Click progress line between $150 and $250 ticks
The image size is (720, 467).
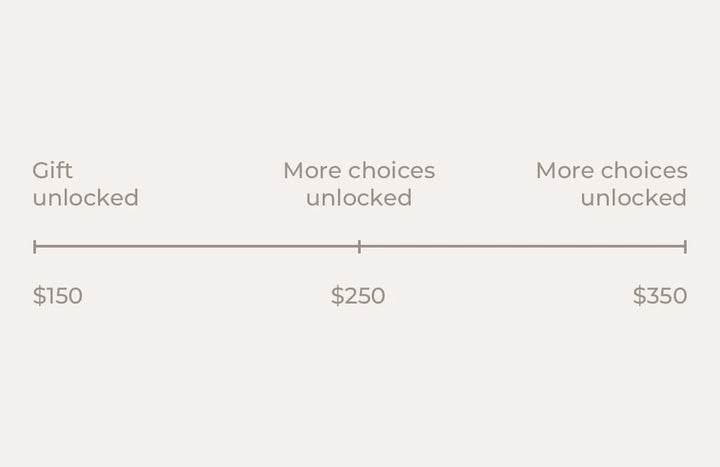point(197,246)
